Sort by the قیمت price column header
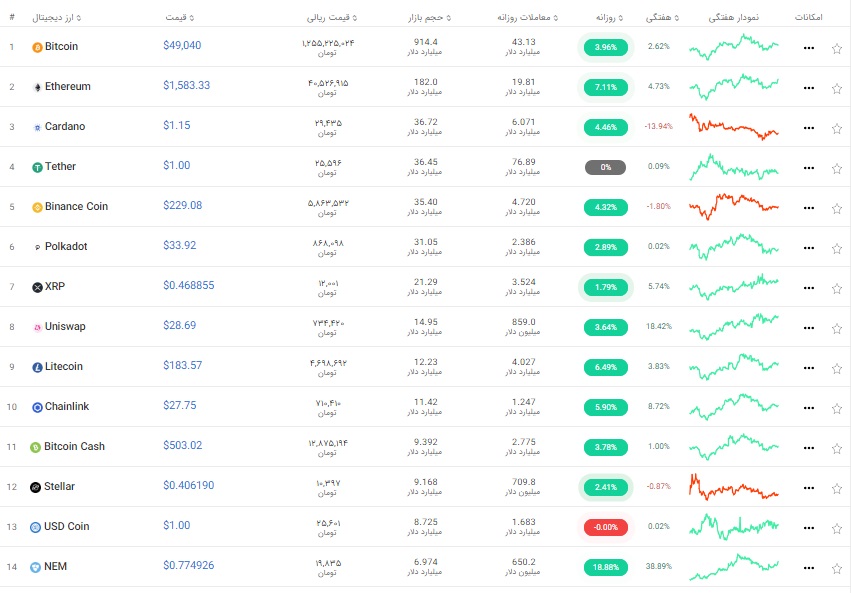Screen dimensions: 851x593 tap(180, 18)
